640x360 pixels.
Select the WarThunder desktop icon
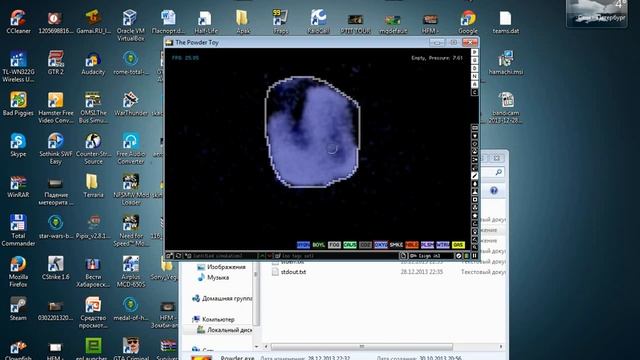130,104
